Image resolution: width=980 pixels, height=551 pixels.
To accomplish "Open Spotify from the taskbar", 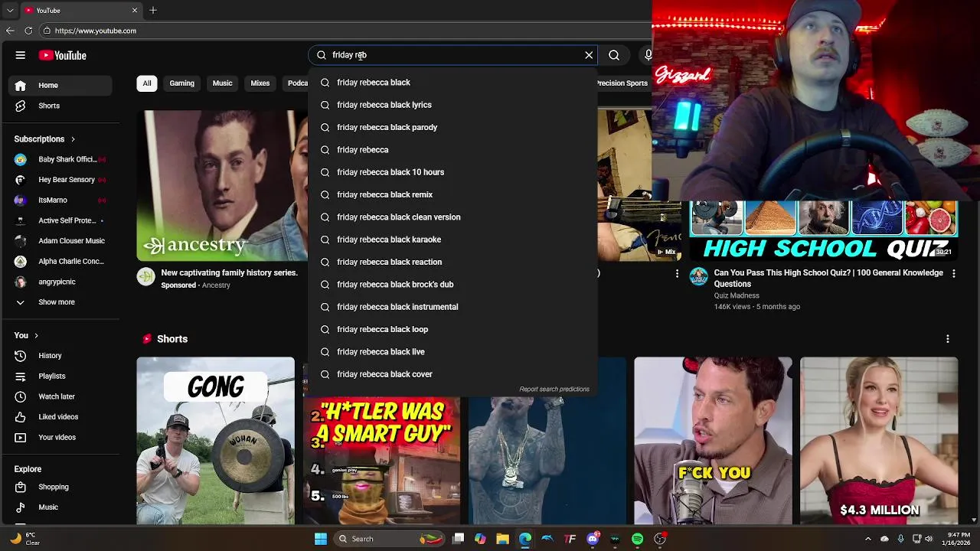I will coord(637,539).
